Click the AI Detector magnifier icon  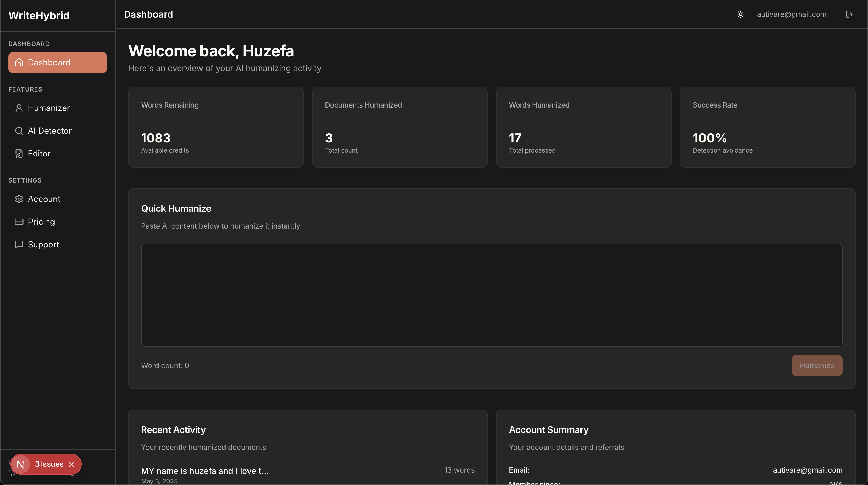point(19,131)
